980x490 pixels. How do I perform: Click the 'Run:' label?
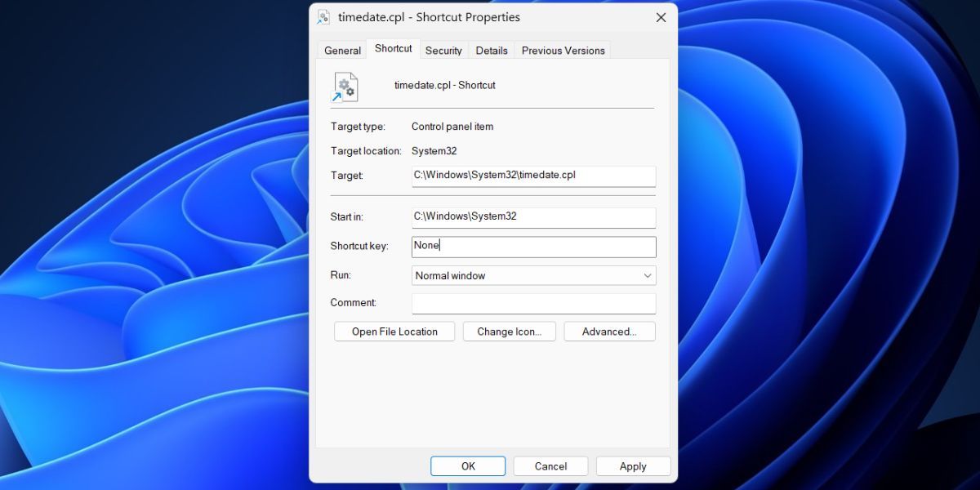341,275
